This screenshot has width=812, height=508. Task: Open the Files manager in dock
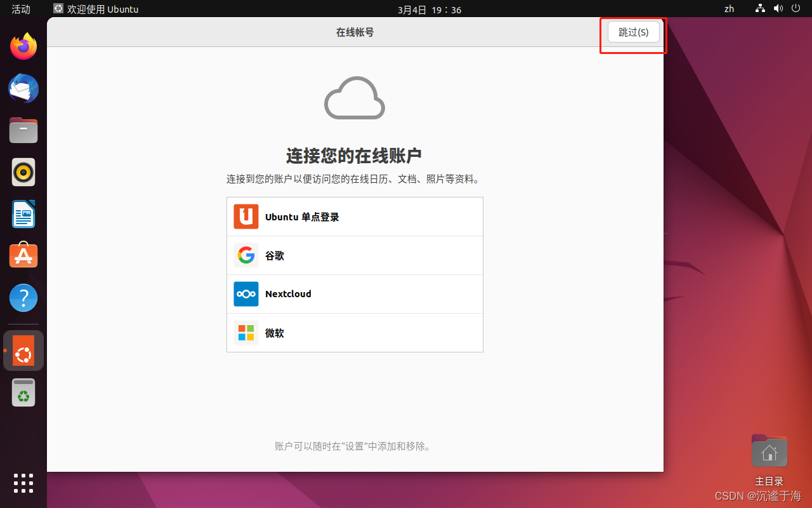23,130
